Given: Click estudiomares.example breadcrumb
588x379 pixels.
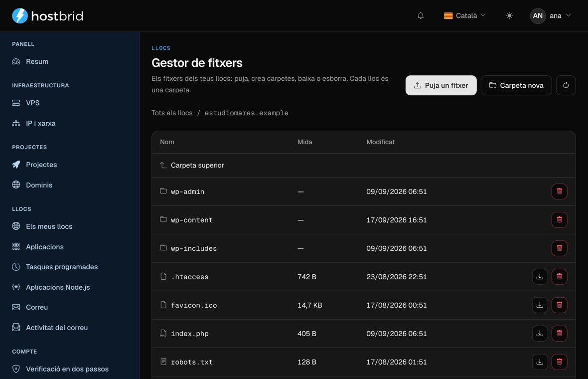Looking at the screenshot, I should click(x=246, y=113).
